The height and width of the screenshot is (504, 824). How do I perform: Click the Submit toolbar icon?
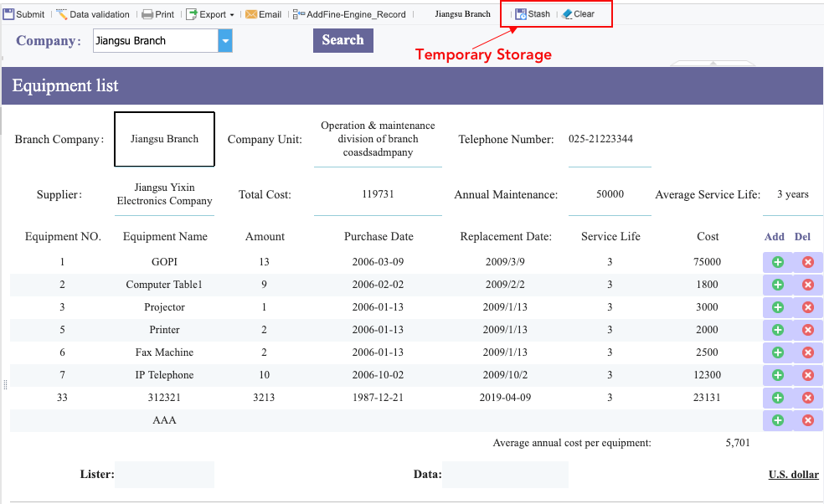(8, 14)
